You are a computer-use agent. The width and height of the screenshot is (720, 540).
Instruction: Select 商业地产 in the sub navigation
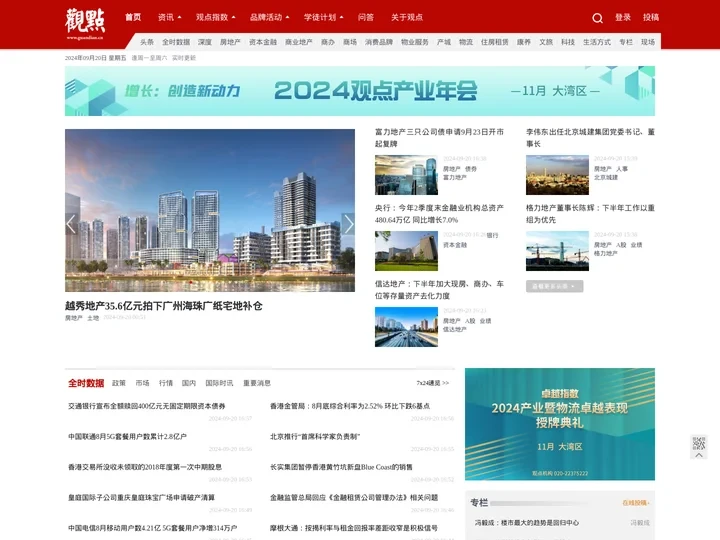click(298, 42)
